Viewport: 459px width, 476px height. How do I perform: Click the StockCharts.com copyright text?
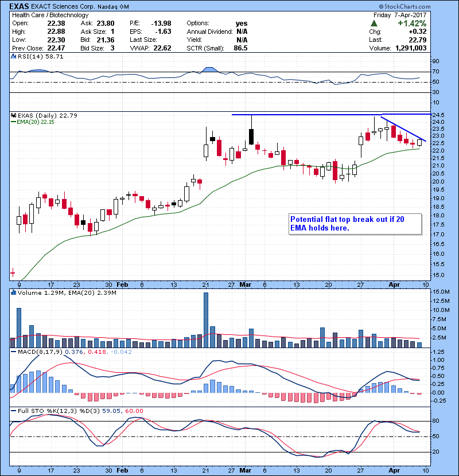tap(404, 6)
